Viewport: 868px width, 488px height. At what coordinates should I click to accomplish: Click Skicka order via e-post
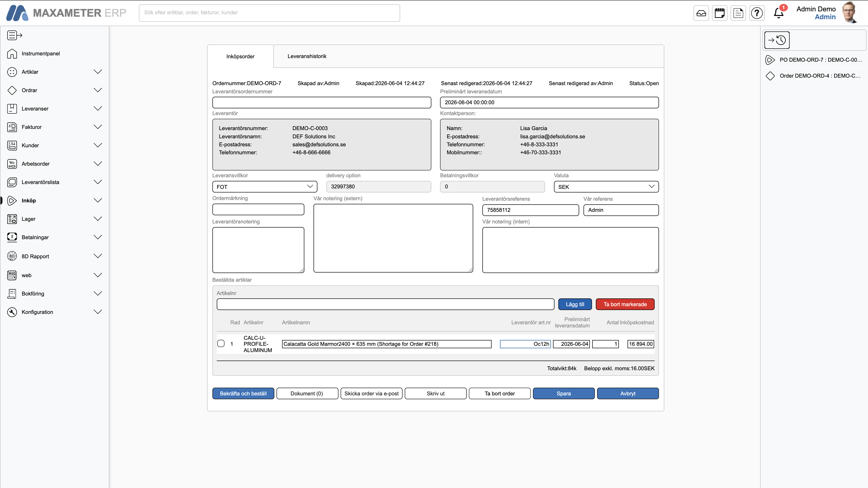tap(371, 393)
